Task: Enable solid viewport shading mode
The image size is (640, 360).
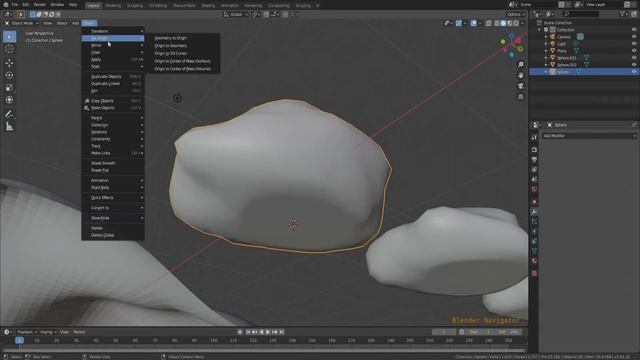Action: [x=503, y=23]
